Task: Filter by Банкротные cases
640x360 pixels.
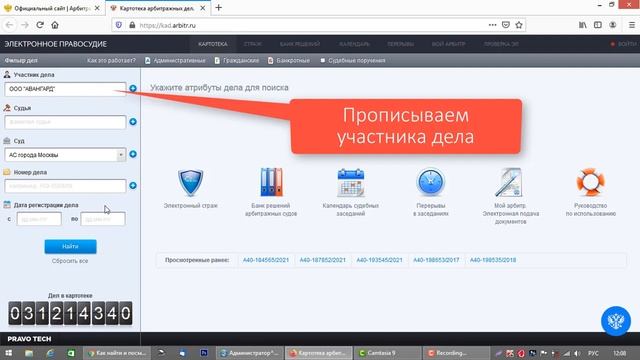Action: coord(289,60)
